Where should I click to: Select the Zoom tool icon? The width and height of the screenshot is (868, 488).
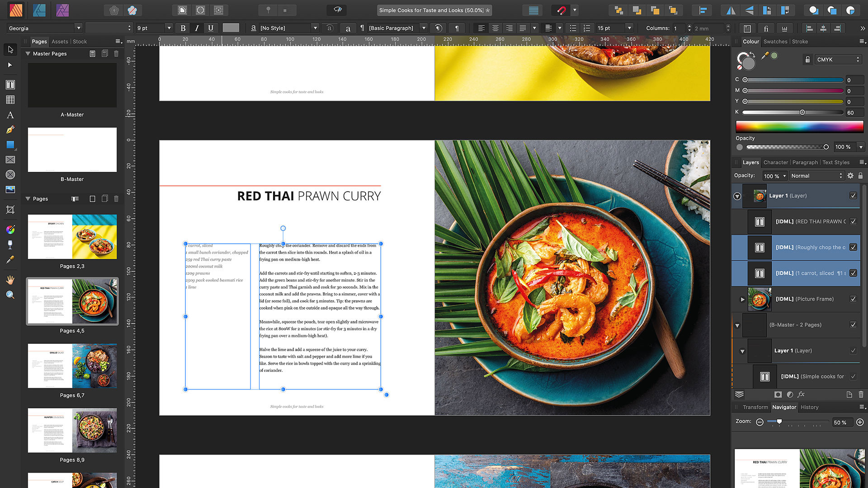10,294
